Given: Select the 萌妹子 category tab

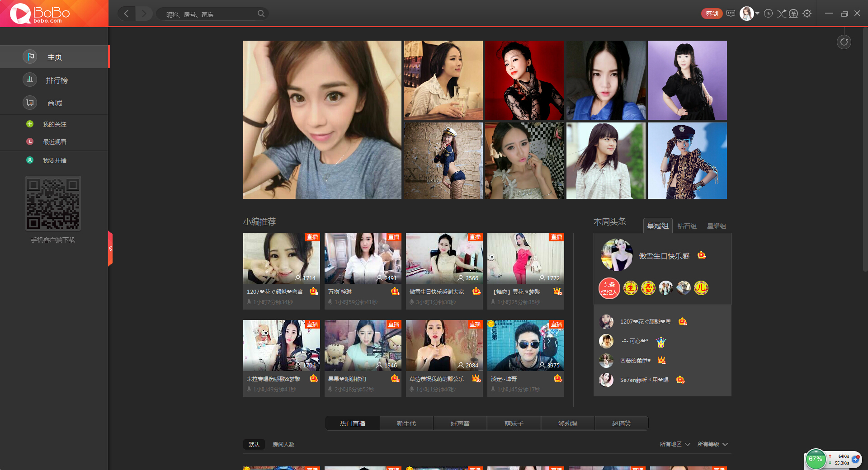Looking at the screenshot, I should click(x=514, y=423).
